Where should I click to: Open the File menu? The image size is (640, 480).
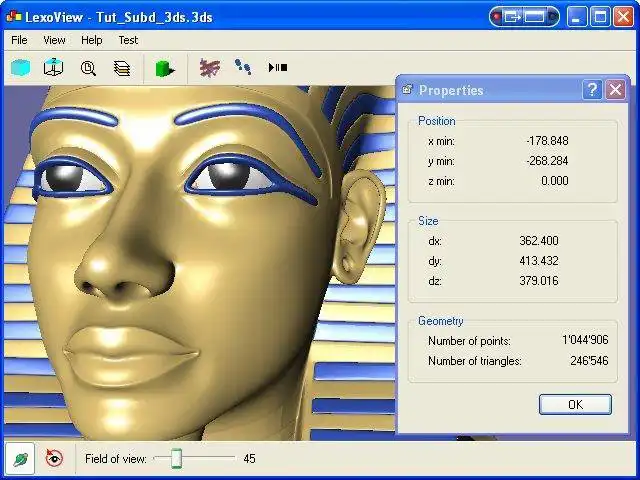19,40
